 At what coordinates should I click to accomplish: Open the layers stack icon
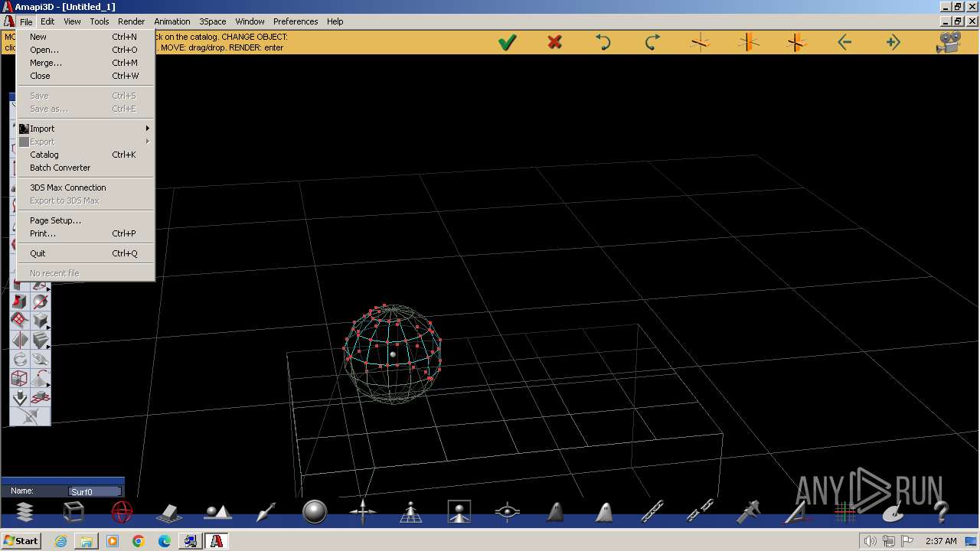click(x=24, y=512)
